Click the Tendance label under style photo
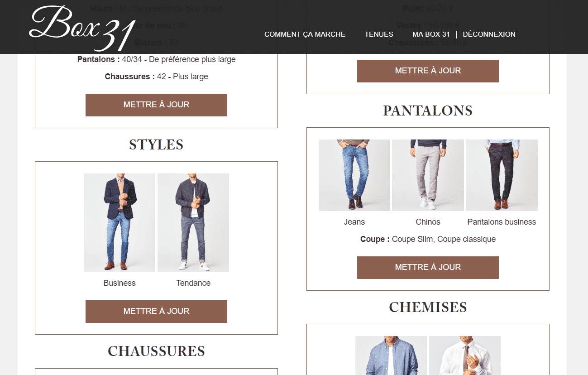The image size is (588, 375). tap(193, 283)
